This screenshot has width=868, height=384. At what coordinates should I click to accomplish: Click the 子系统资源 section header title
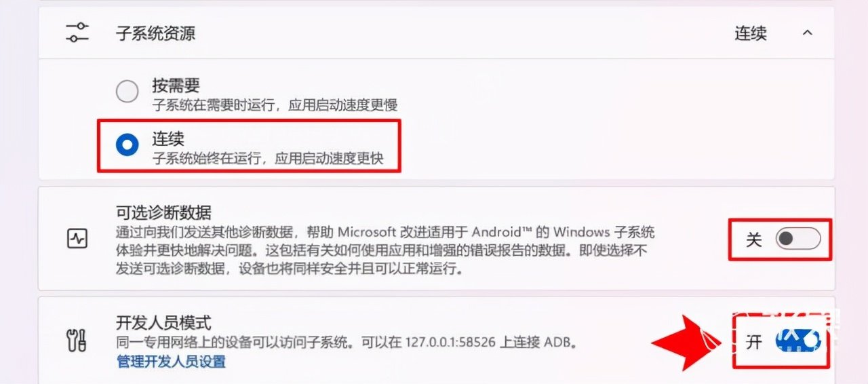(x=156, y=33)
